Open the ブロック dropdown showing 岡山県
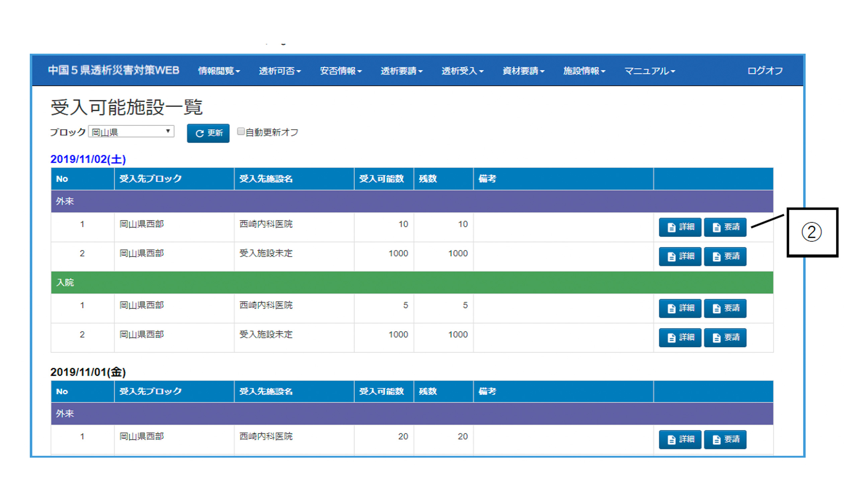The height and width of the screenshot is (504, 857). (131, 132)
